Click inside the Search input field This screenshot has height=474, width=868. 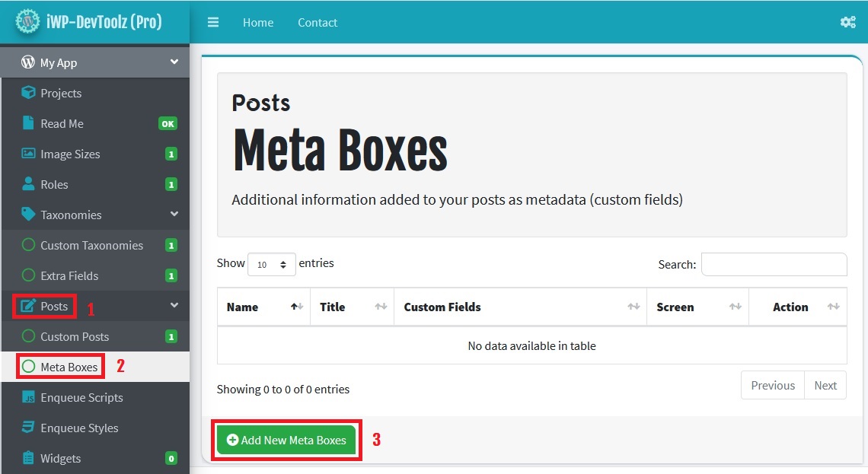(x=774, y=264)
